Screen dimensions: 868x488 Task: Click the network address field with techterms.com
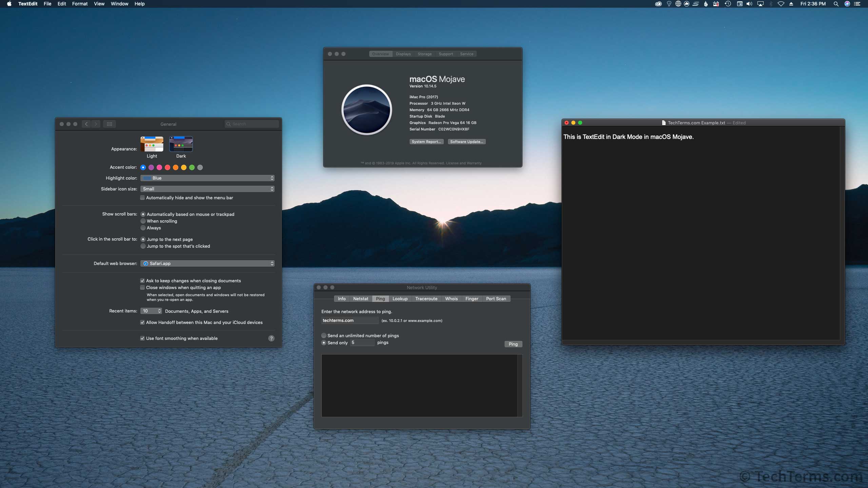[350, 320]
